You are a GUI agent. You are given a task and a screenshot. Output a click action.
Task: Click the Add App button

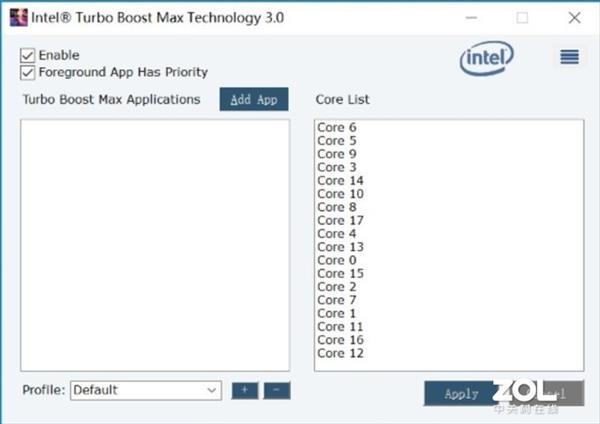pyautogui.click(x=254, y=100)
